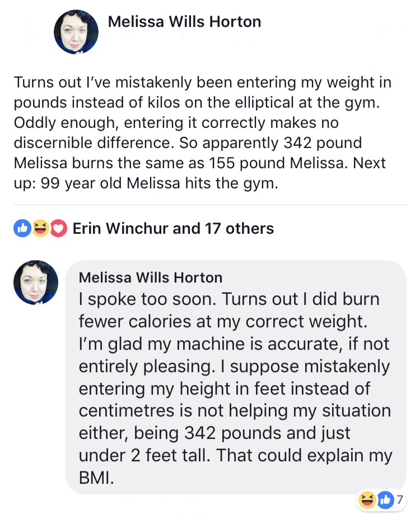Open the commenter's profile picture beside the comment
Screen dimensions: 420x528
(x=36, y=282)
